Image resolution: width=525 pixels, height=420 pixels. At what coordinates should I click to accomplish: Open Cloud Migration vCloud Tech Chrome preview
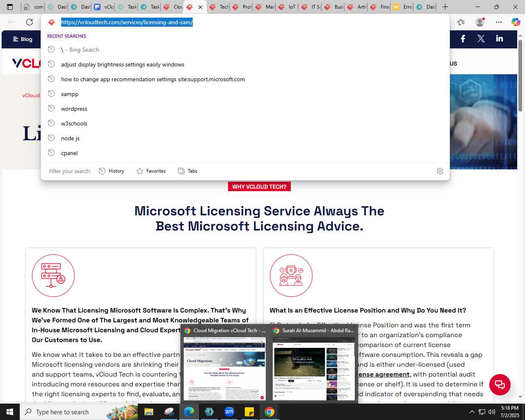pos(225,363)
